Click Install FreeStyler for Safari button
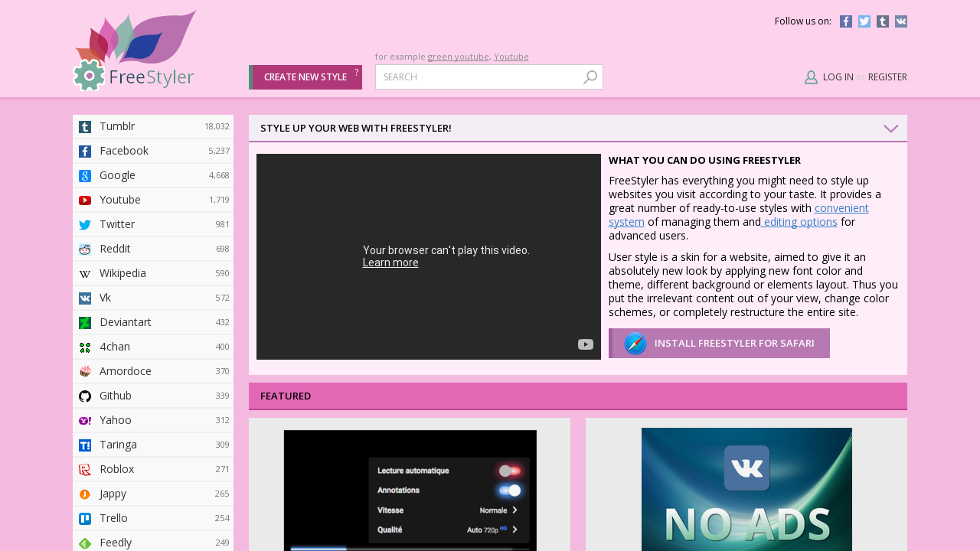980x551 pixels. coord(719,344)
